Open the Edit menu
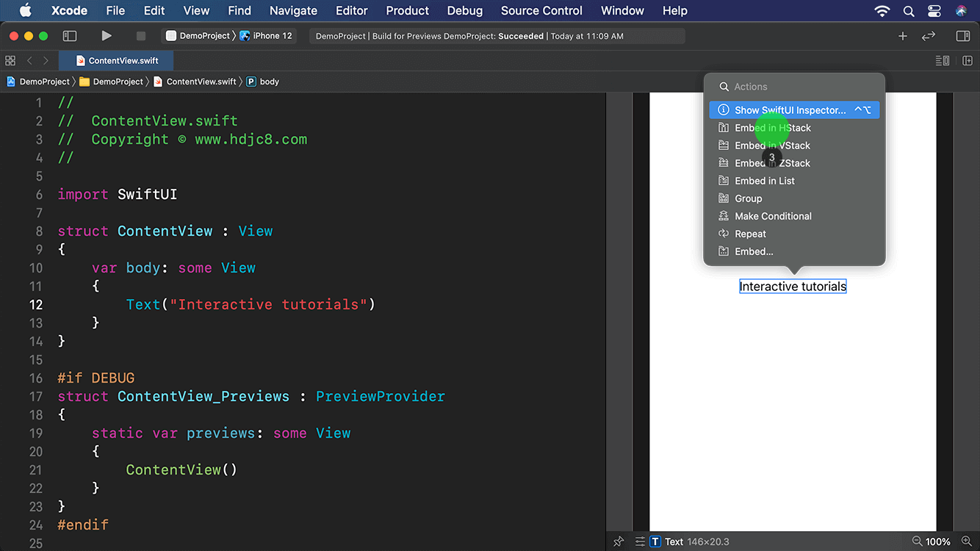Image resolution: width=980 pixels, height=551 pixels. pos(154,10)
